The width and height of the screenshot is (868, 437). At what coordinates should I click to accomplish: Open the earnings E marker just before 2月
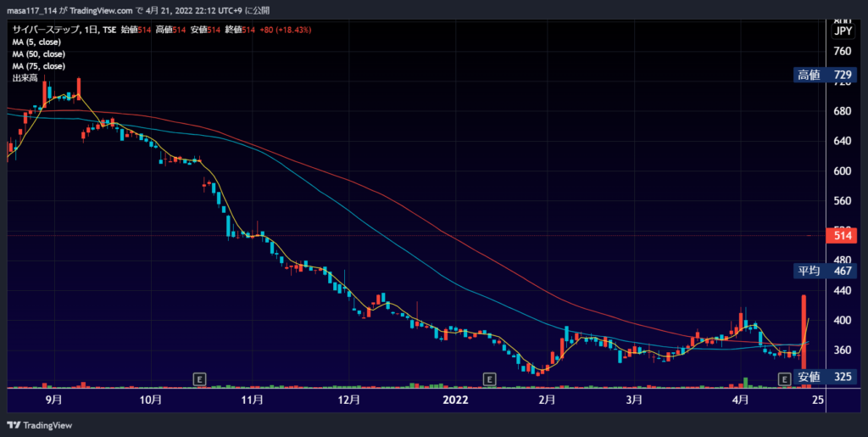(x=489, y=379)
